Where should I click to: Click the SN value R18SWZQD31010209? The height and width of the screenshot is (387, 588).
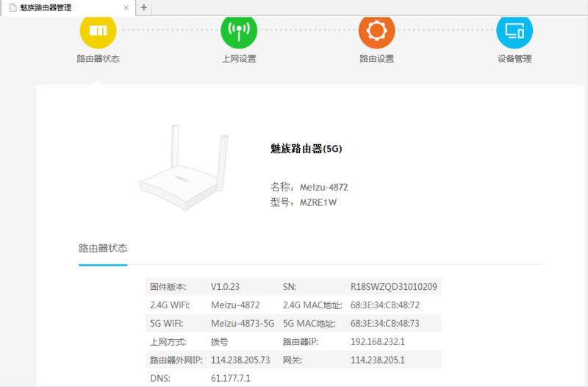(394, 287)
